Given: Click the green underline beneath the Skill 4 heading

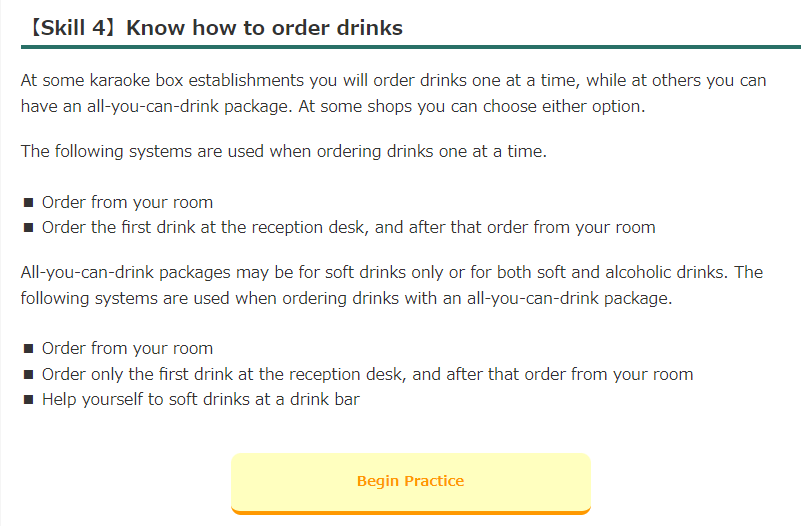Looking at the screenshot, I should pyautogui.click(x=411, y=47).
